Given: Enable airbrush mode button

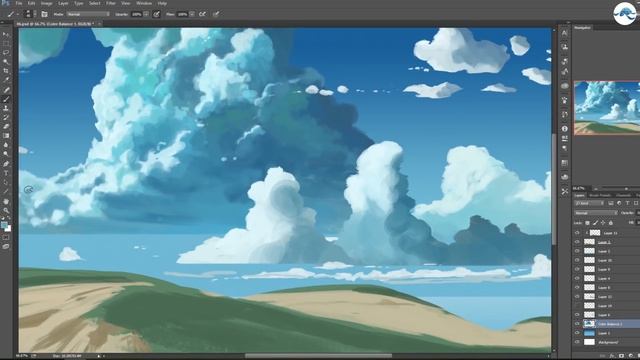Looking at the screenshot, I should tap(202, 14).
